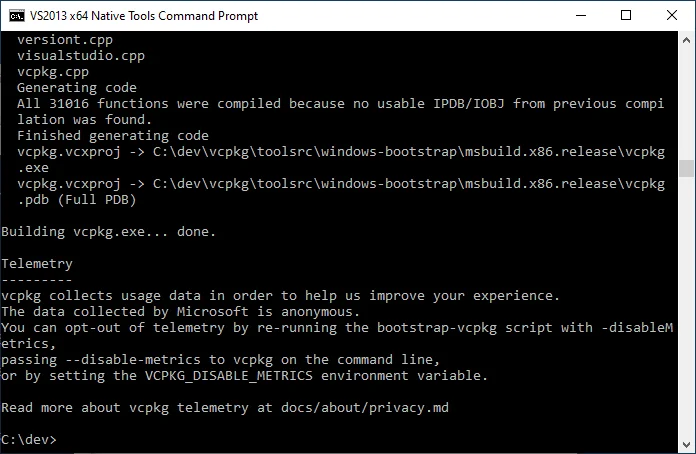Viewport: 696px width, 454px height.
Task: Click the VS2013 x64 Native Tools title text
Action: (145, 15)
